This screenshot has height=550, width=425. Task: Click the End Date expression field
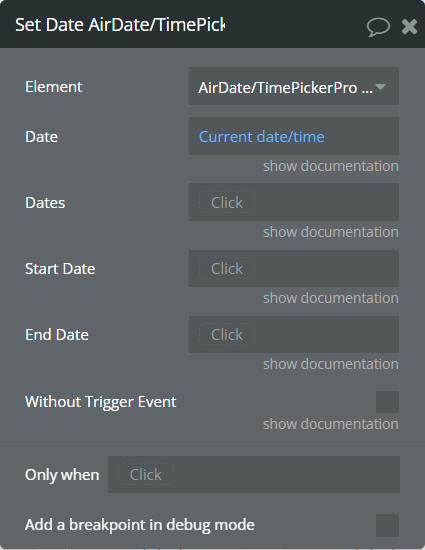click(294, 334)
